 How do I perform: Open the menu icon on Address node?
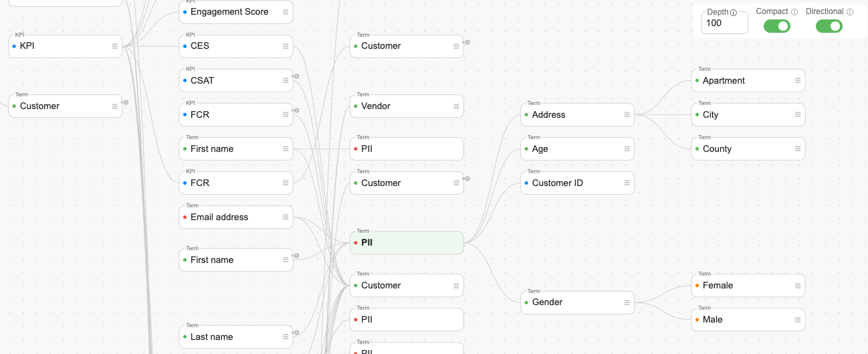(x=627, y=115)
